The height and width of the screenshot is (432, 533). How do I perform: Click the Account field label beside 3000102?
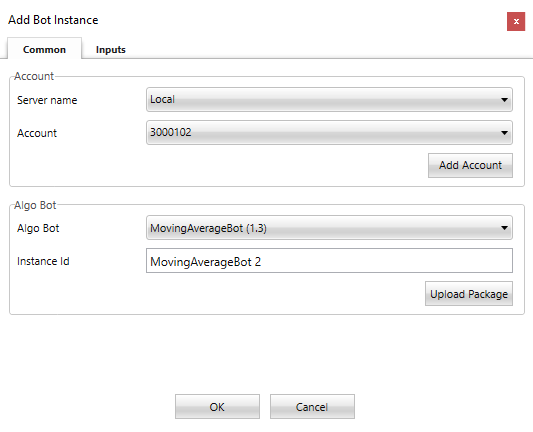[37, 133]
